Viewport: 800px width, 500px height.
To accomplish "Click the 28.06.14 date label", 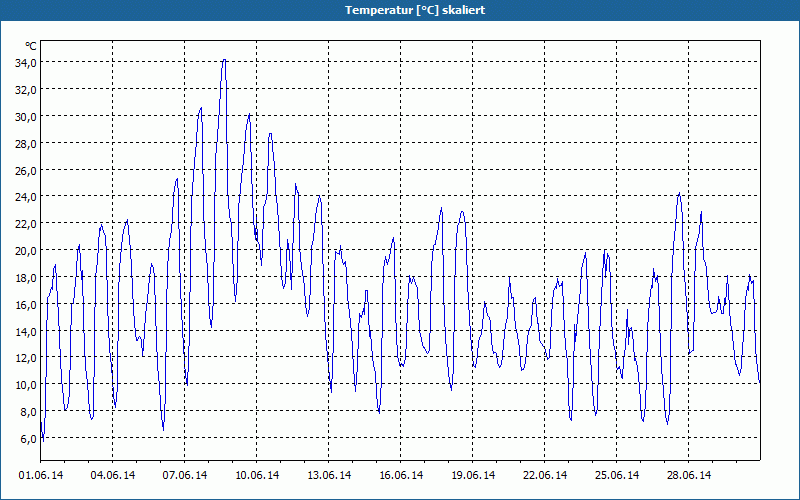I will 688,475.
